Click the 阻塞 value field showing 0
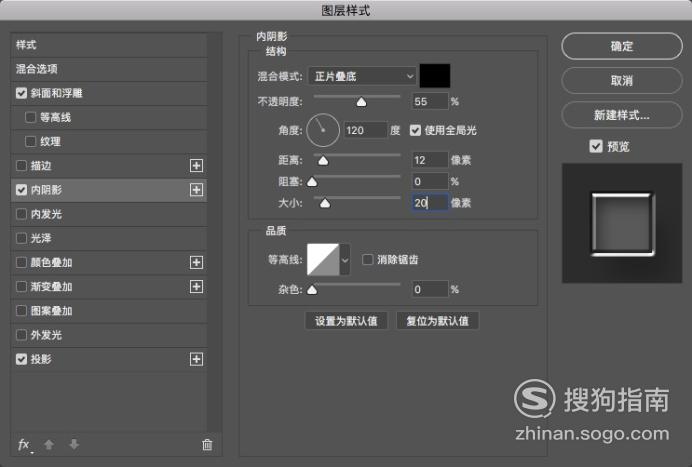 (x=430, y=181)
